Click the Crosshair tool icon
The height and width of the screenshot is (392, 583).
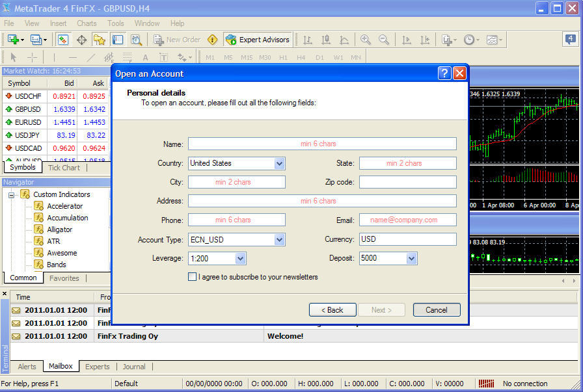(x=31, y=57)
